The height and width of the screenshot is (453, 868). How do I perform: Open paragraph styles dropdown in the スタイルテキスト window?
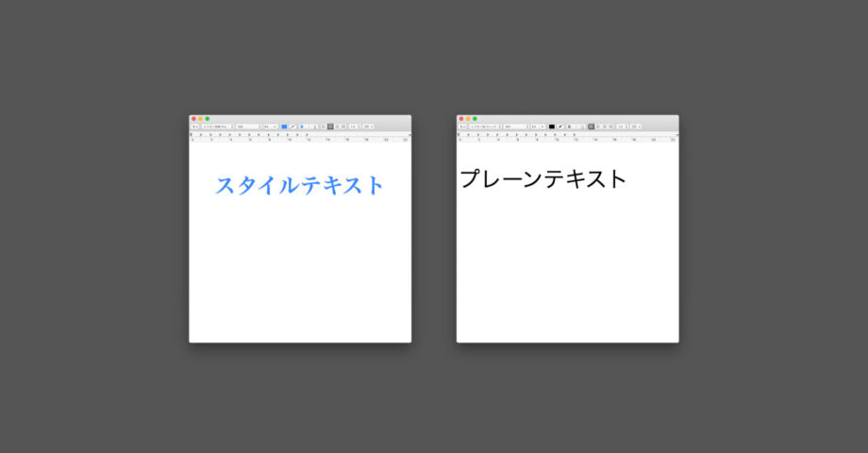click(195, 126)
